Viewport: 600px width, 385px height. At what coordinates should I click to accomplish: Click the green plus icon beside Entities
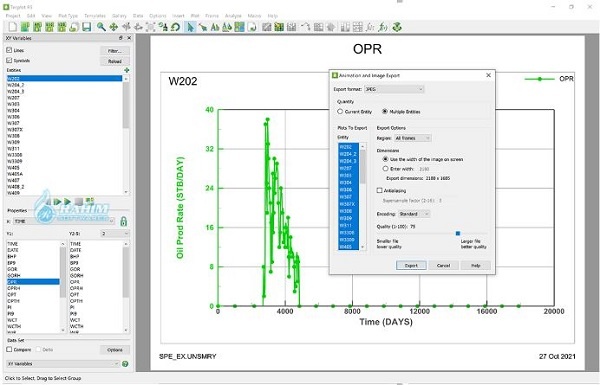(127, 70)
